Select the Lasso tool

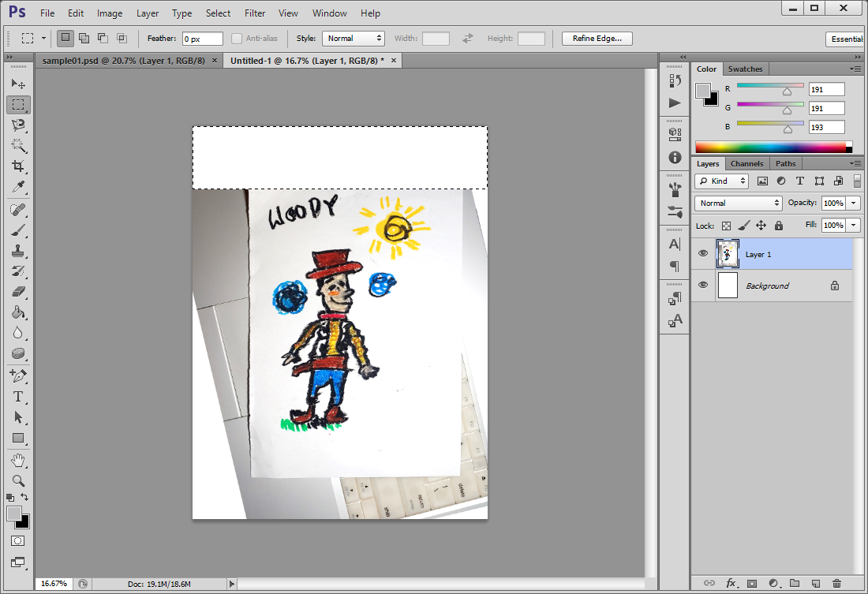(x=18, y=125)
